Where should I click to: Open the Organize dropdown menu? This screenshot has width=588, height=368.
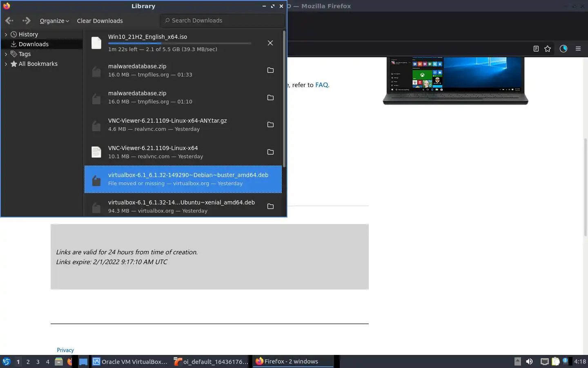(54, 21)
